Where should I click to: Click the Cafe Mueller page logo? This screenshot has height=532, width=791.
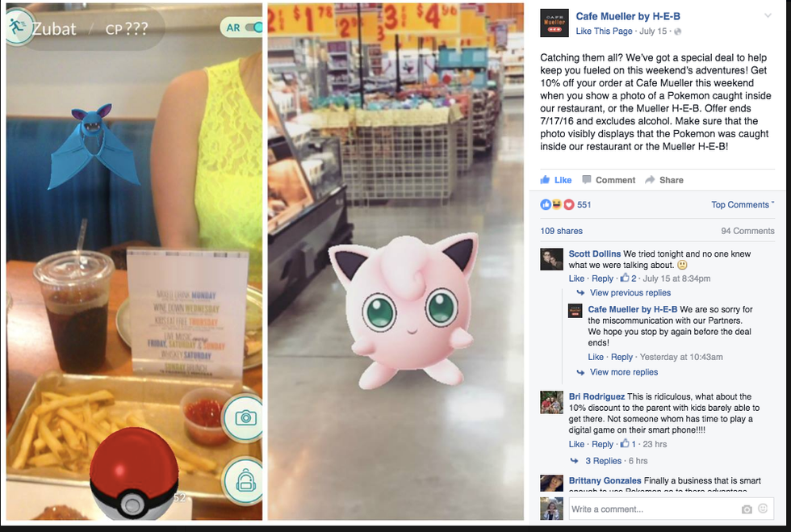[554, 23]
